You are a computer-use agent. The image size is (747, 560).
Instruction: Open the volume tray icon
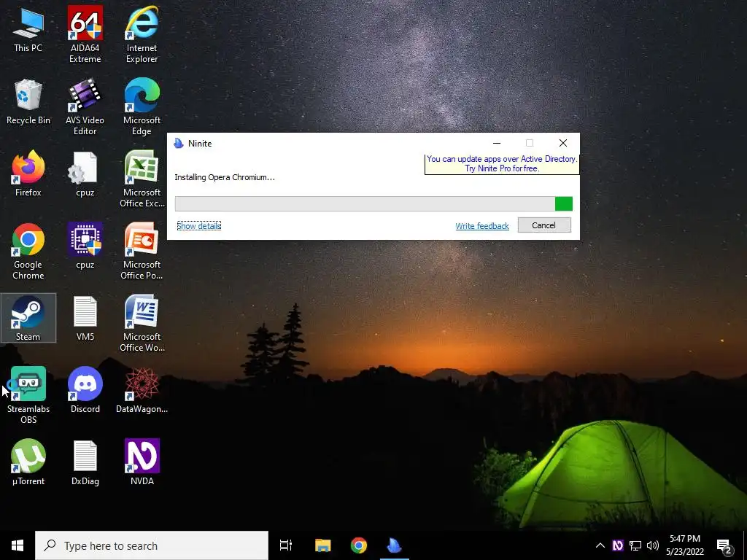tap(653, 545)
